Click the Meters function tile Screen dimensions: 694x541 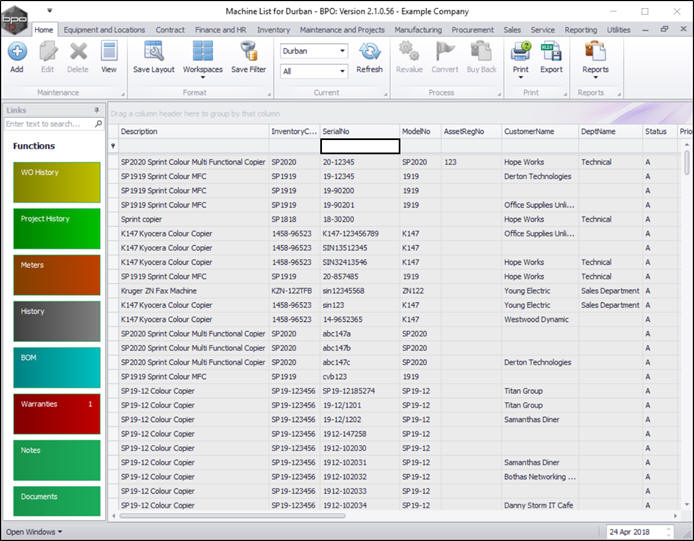coord(57,275)
